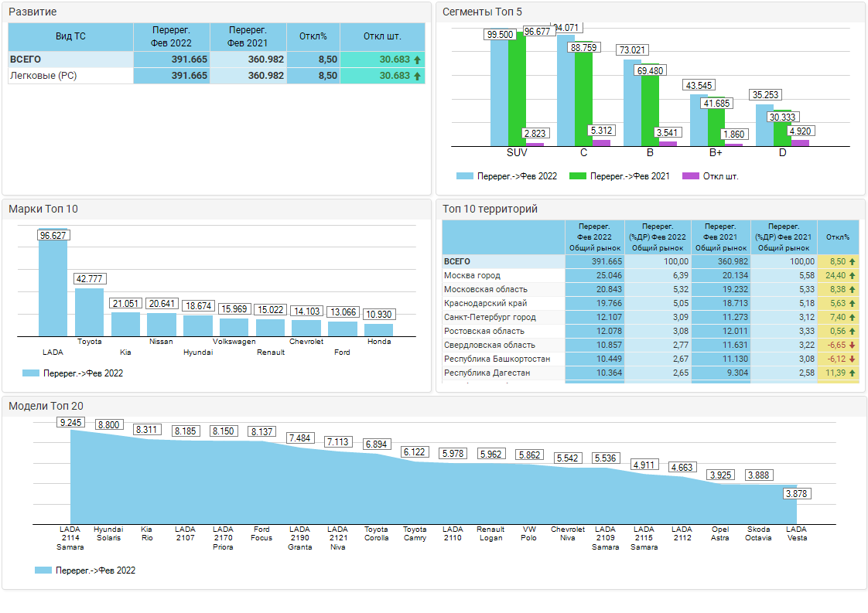
Task: Click D segment purple bar labeled 4.920
Action: click(800, 143)
